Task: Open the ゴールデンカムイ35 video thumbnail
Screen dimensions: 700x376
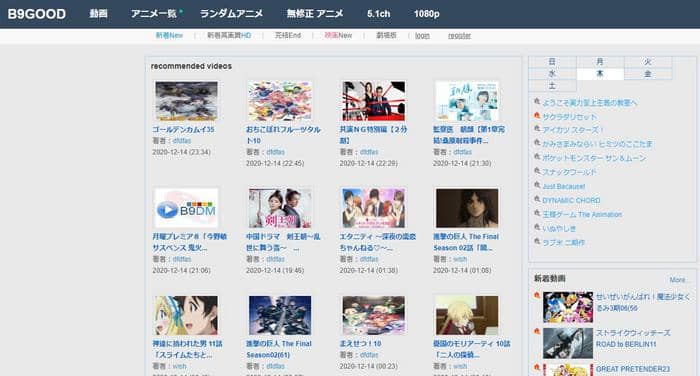Action: [x=186, y=101]
